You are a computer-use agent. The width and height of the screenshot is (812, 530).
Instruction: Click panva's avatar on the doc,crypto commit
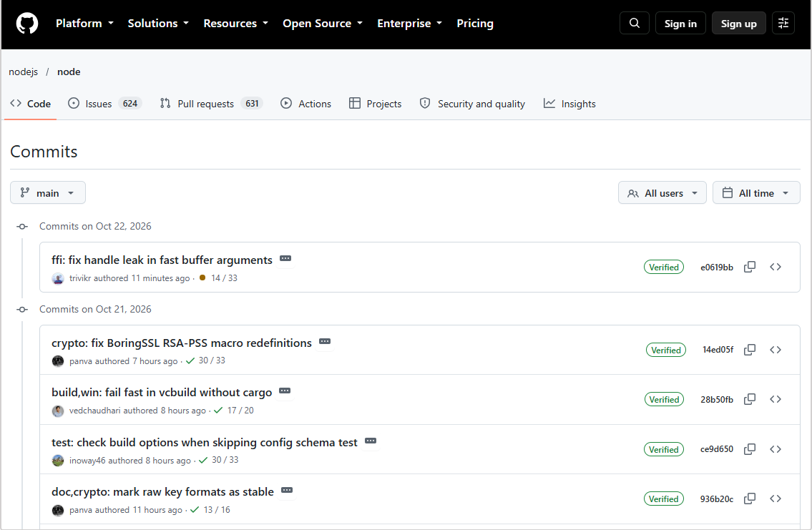58,511
